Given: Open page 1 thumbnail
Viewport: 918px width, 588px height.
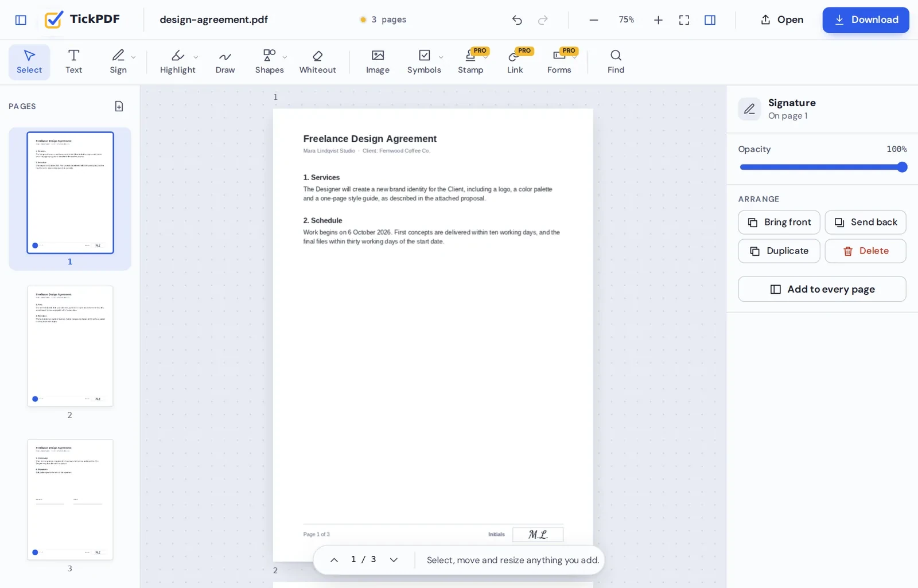Looking at the screenshot, I should (70, 193).
